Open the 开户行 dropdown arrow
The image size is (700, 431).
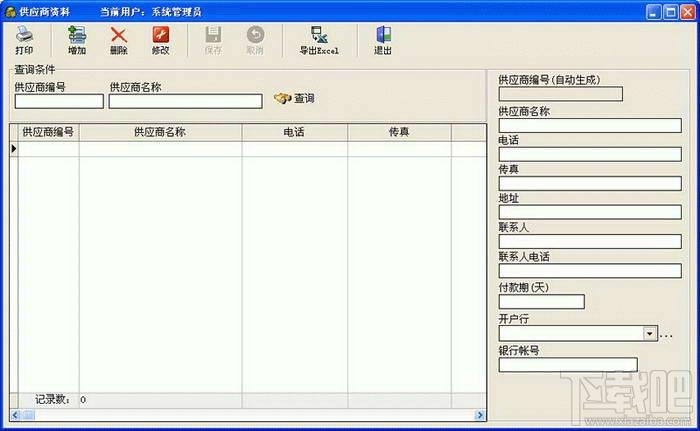(x=650, y=334)
